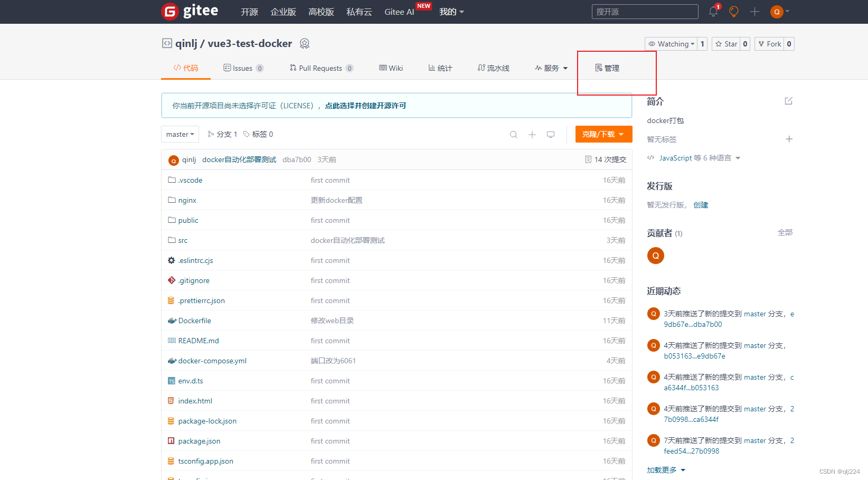
Task: Open the master branch dropdown
Action: point(180,134)
